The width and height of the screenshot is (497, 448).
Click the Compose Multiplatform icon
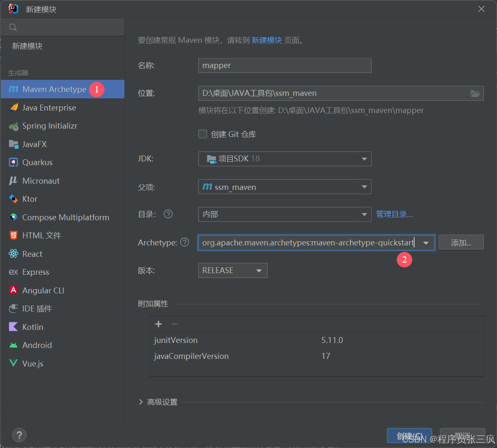(x=13, y=217)
